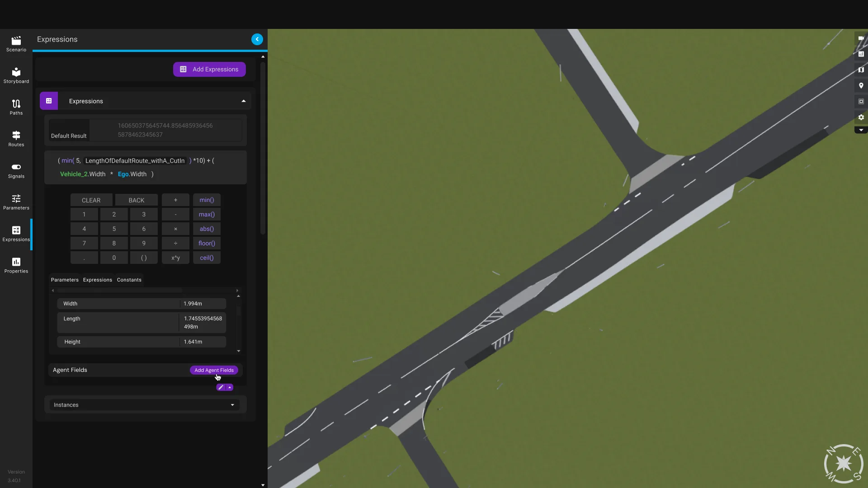
Task: Click the x^y power key
Action: point(175,258)
